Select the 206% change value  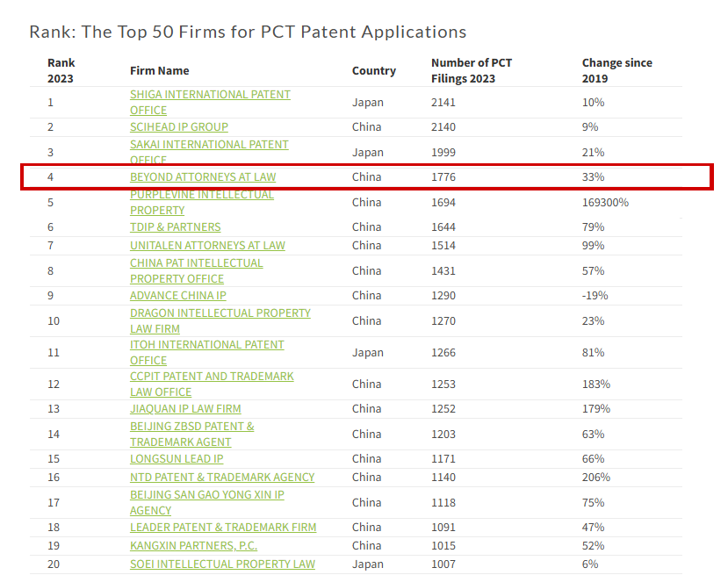tap(596, 478)
